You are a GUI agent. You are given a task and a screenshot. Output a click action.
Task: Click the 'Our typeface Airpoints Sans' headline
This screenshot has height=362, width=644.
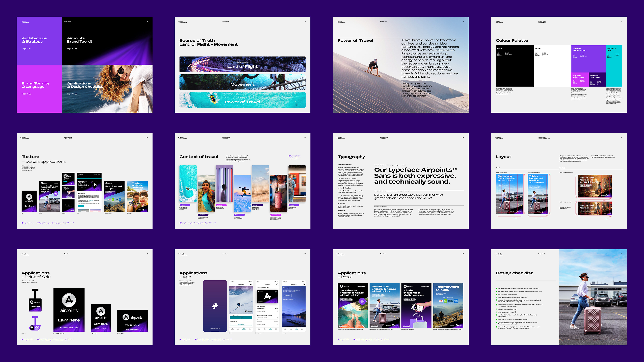[x=416, y=176]
